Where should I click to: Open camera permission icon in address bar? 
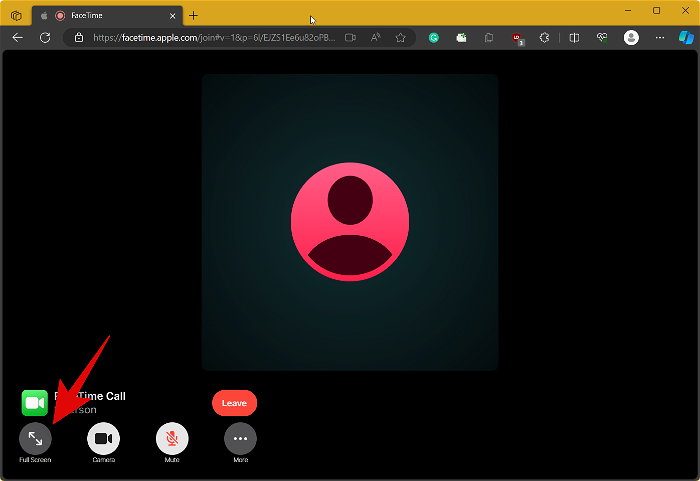[x=350, y=38]
